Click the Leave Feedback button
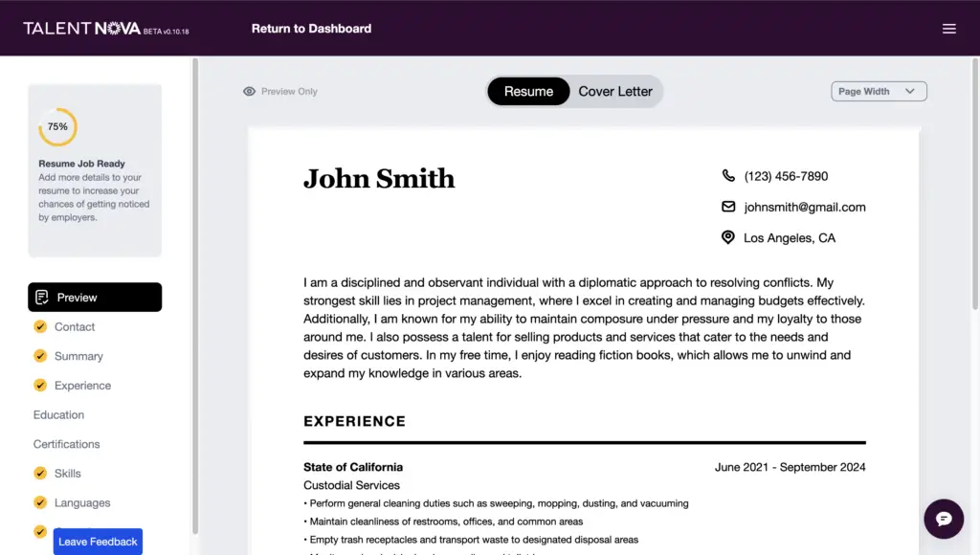Image resolution: width=980 pixels, height=555 pixels. point(98,542)
